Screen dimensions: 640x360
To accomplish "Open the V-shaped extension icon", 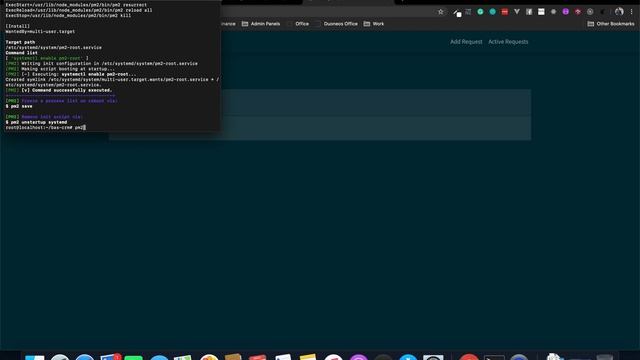I will [x=517, y=12].
